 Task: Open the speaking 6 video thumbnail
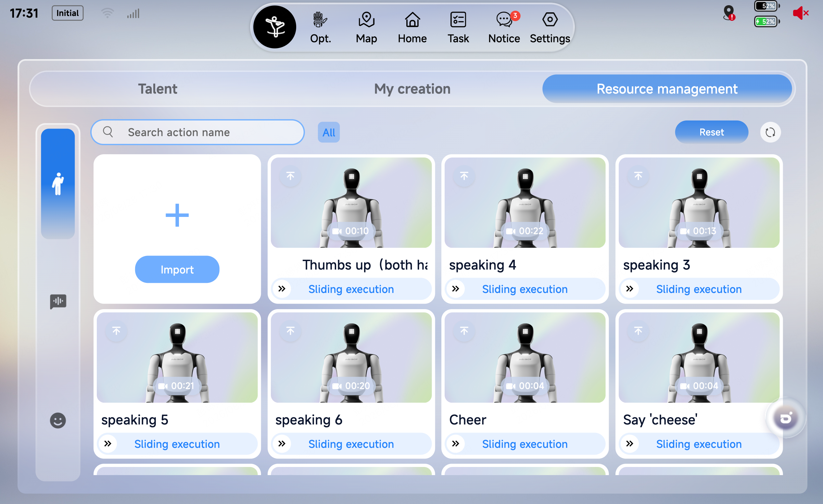pyautogui.click(x=351, y=357)
